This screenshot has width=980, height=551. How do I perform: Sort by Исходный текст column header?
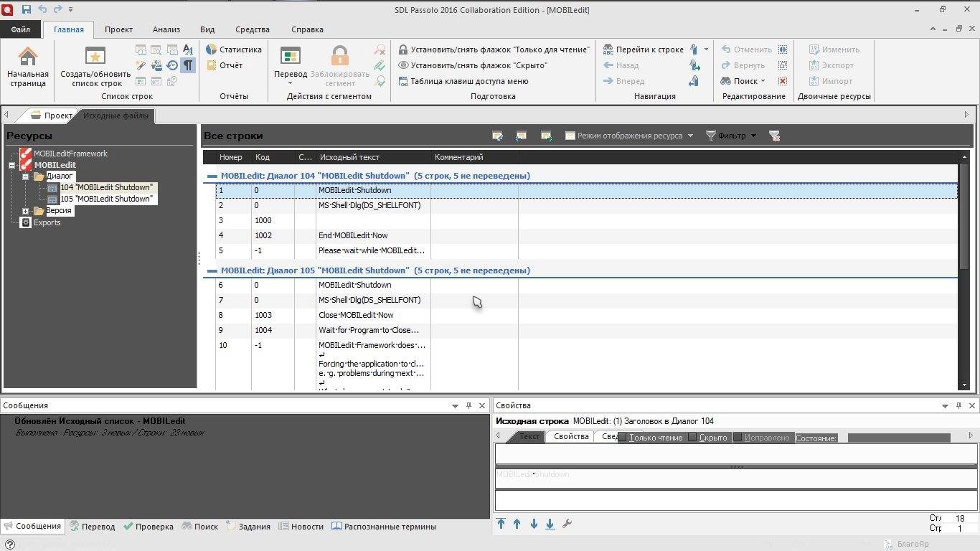point(373,157)
